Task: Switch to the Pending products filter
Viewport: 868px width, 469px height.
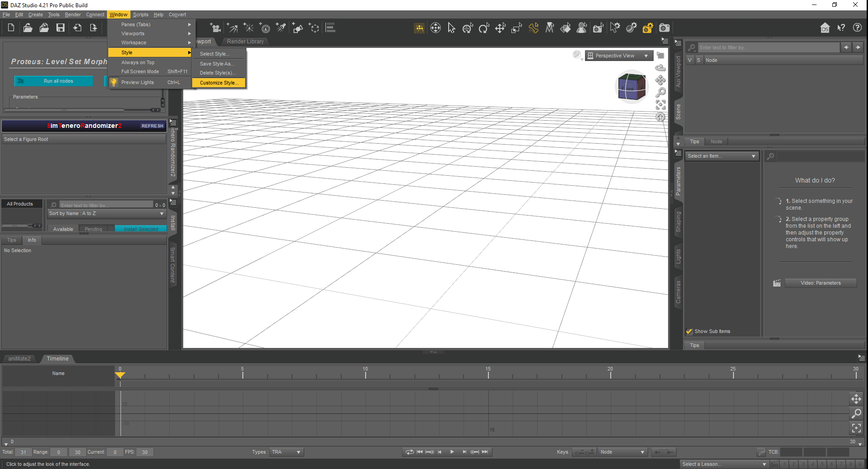Action: [93, 229]
